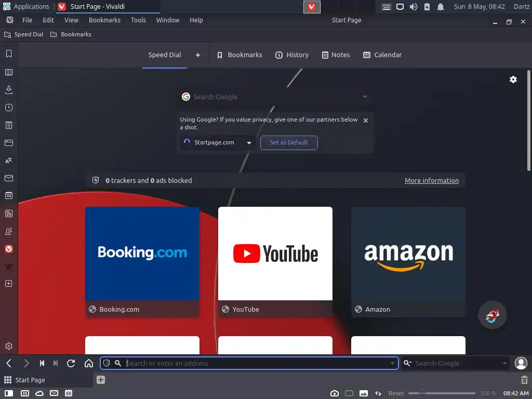Open the File menu

27,20
